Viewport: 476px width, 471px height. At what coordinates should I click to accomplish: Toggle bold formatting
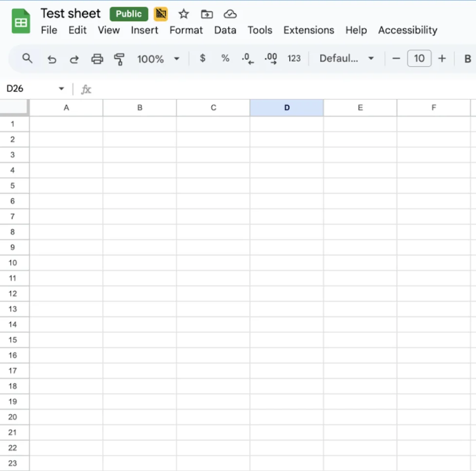click(467, 59)
